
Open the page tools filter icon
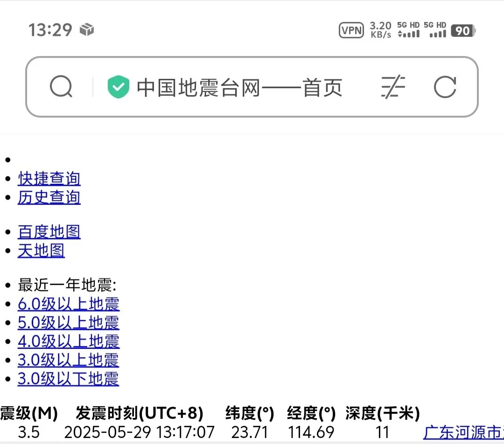pos(393,87)
